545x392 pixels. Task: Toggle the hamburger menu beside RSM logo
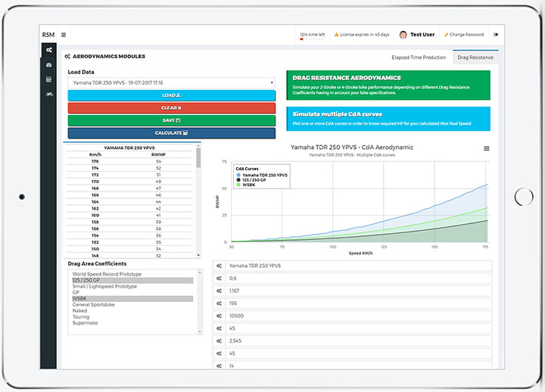point(64,35)
